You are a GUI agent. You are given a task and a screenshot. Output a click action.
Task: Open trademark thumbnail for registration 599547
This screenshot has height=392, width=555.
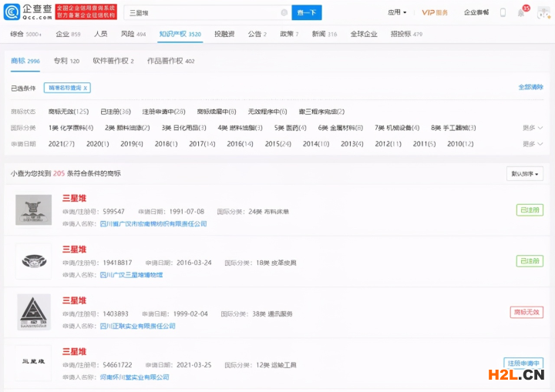[34, 209]
